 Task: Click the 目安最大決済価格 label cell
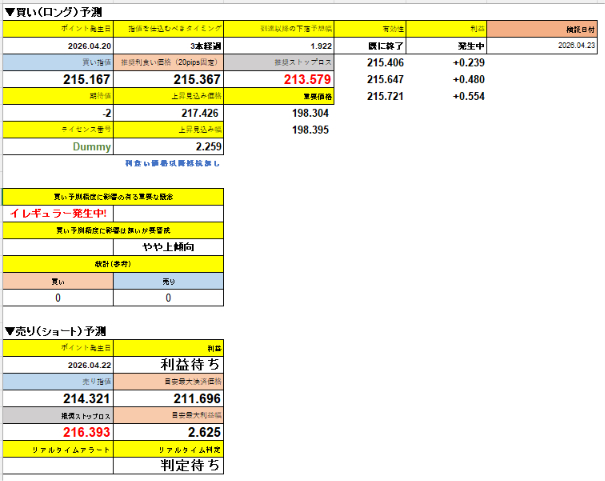tap(169, 381)
